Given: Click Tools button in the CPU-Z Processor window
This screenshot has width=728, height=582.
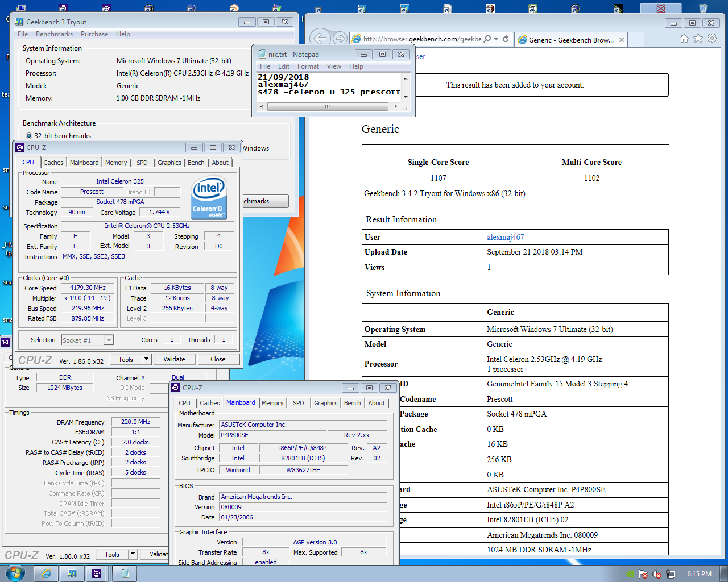Looking at the screenshot, I should (x=126, y=359).
